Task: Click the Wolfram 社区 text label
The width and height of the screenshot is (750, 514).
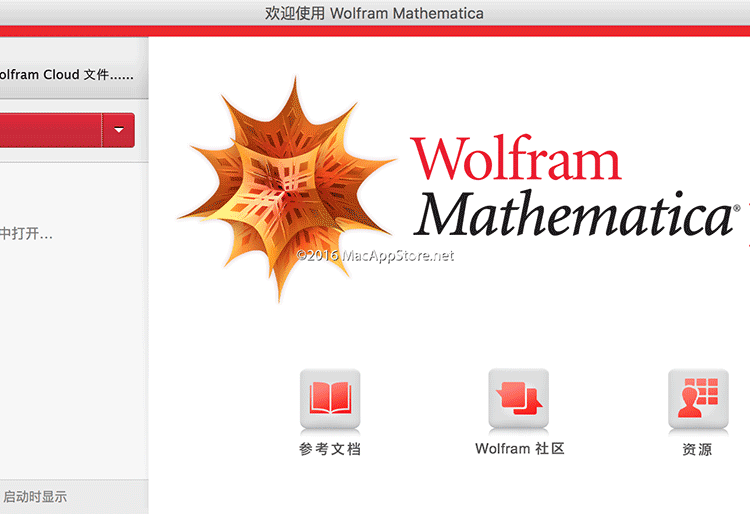Action: pos(519,449)
